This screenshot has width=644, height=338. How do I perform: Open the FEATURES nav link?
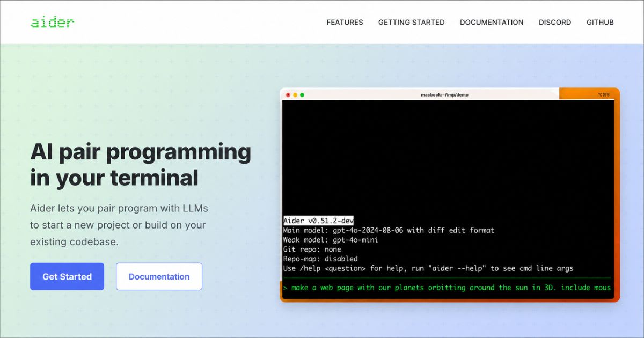tap(345, 23)
